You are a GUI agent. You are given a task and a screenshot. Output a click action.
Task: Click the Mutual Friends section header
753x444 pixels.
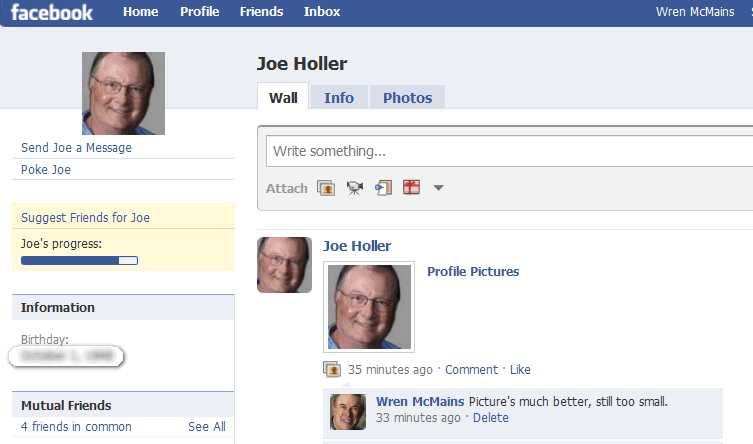click(123, 405)
